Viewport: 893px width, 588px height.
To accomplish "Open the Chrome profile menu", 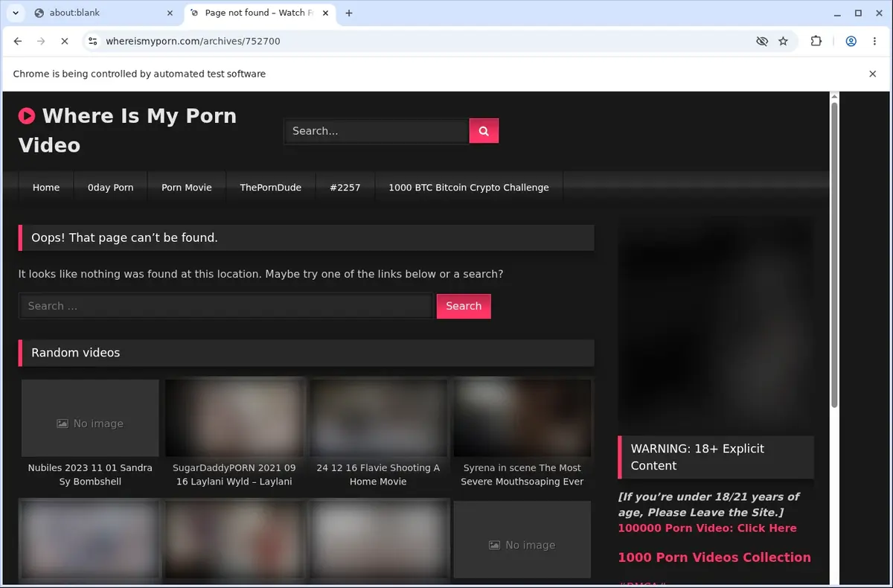I will 851,42.
